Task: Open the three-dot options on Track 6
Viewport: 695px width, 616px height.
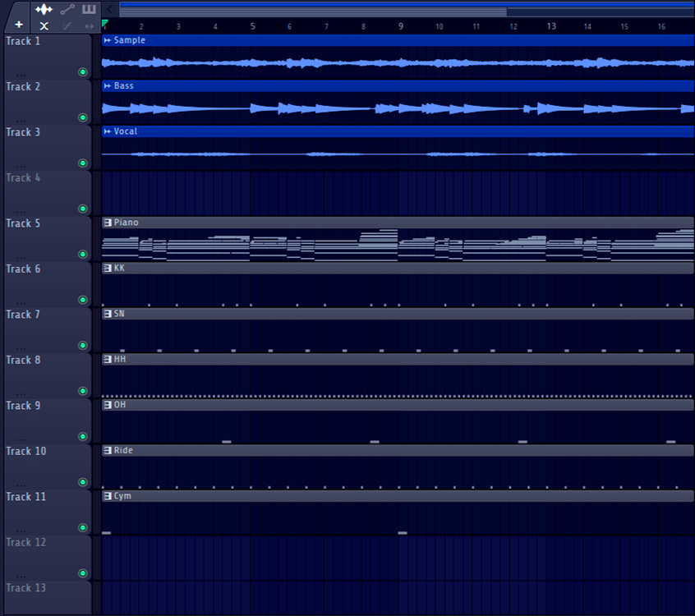Action: [x=21, y=302]
